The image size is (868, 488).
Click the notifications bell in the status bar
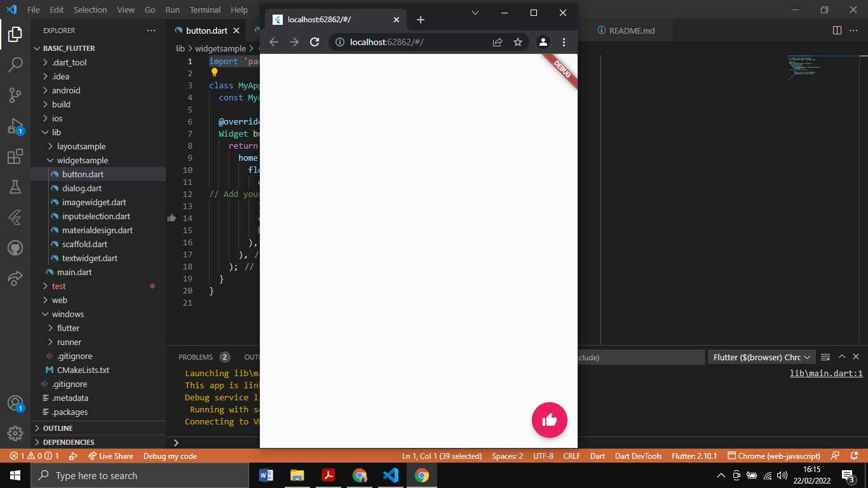853,456
